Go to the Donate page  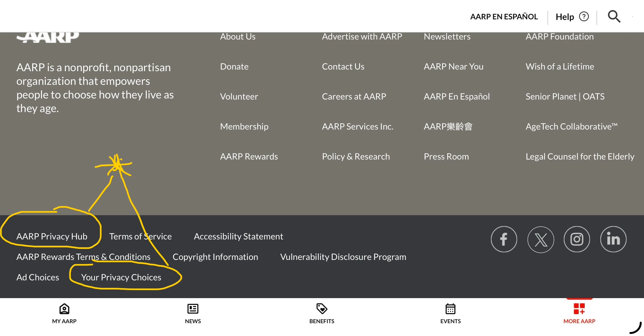coord(234,67)
